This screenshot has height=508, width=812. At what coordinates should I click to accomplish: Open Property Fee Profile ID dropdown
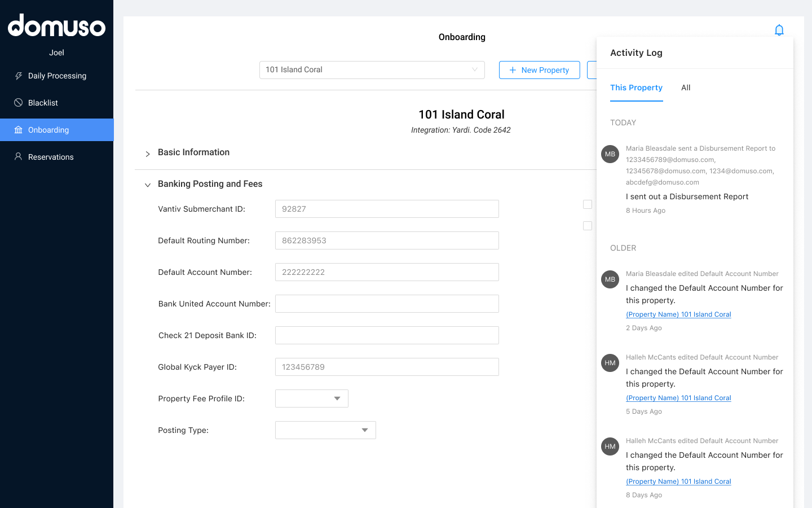pyautogui.click(x=312, y=398)
